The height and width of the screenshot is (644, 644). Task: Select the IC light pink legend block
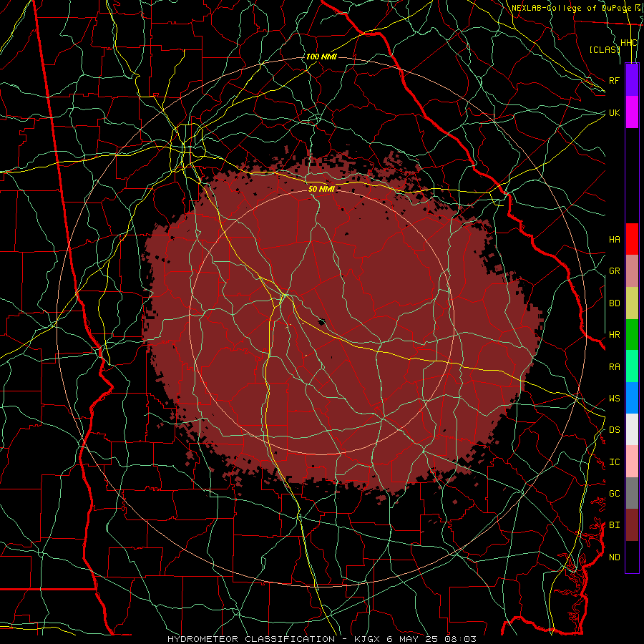click(x=632, y=462)
